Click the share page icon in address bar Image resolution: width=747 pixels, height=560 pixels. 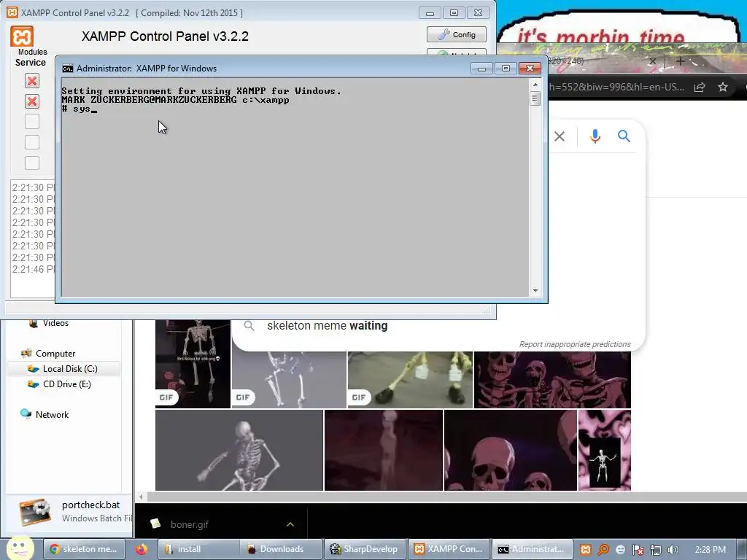(x=700, y=87)
